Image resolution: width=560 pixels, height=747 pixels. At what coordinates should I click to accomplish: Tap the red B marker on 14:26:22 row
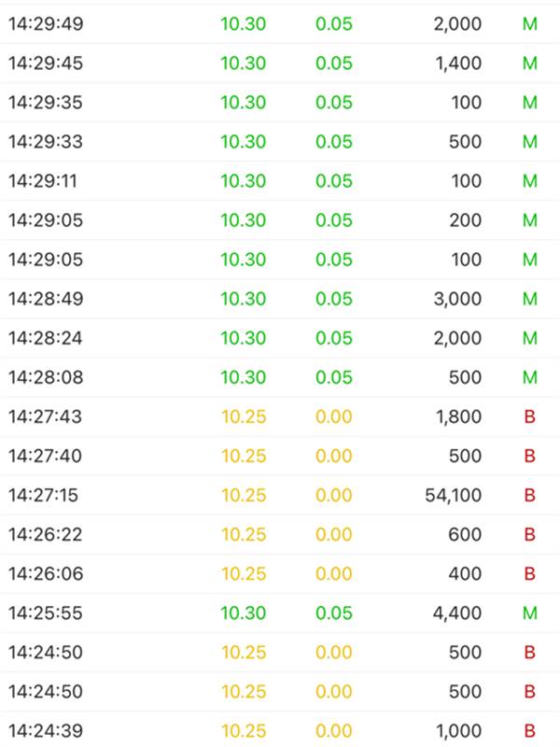point(529,534)
